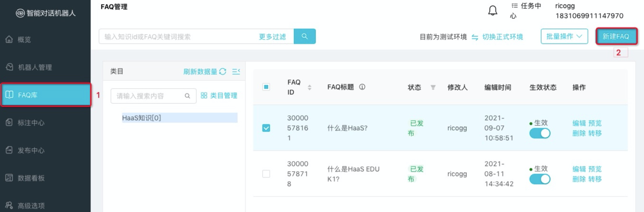
Task: Click the blue search magnifier button
Action: pyautogui.click(x=304, y=36)
